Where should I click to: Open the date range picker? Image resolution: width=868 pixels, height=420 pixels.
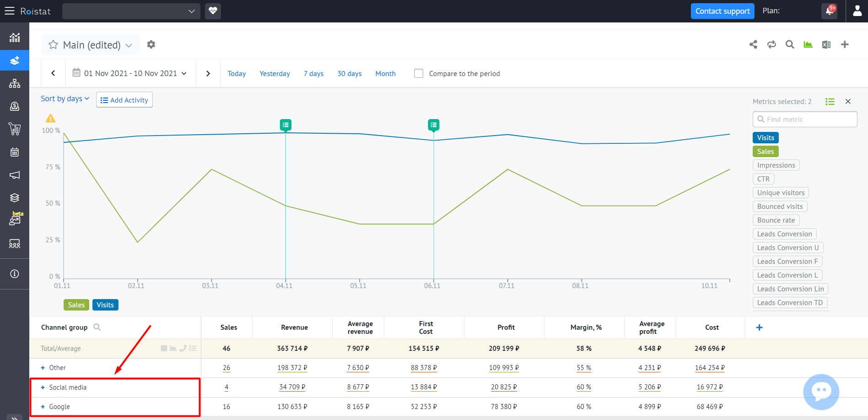(x=130, y=73)
